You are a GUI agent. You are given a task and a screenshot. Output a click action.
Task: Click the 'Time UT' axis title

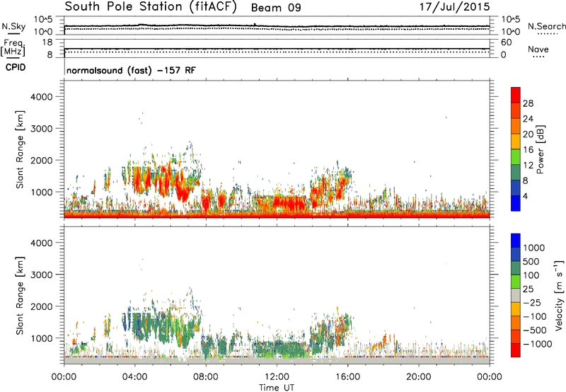277,388
